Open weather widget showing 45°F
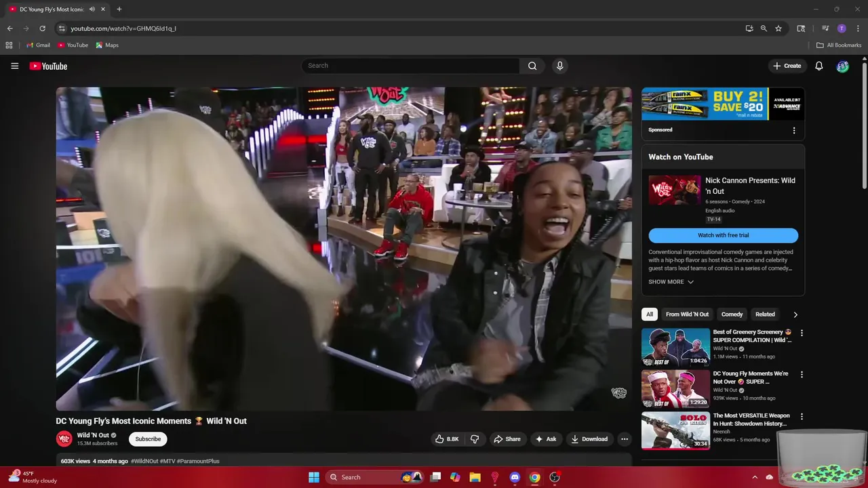Image resolution: width=868 pixels, height=488 pixels. pos(32,477)
